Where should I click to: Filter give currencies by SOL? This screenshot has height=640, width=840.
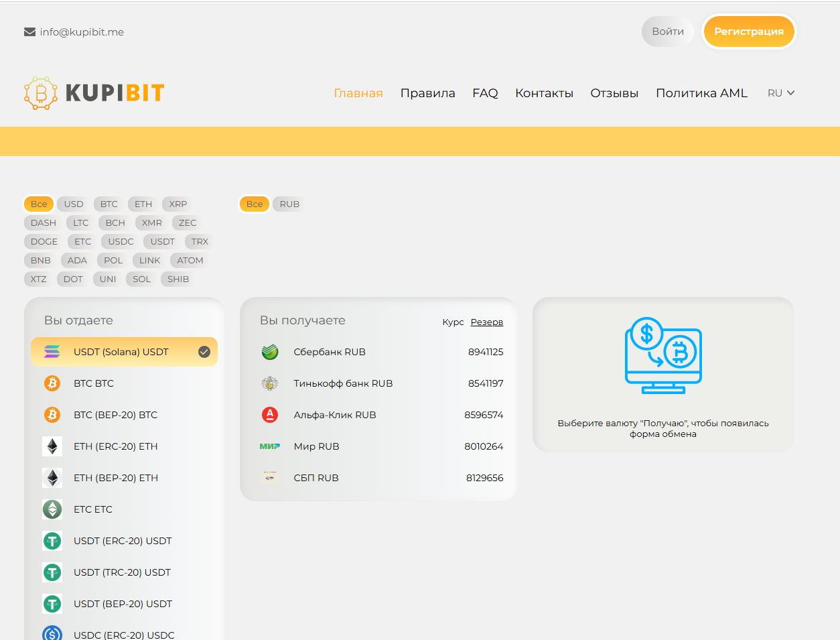point(142,279)
